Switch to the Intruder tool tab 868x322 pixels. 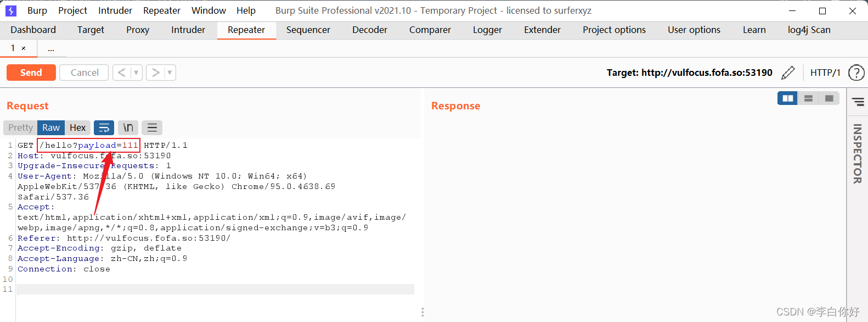188,30
